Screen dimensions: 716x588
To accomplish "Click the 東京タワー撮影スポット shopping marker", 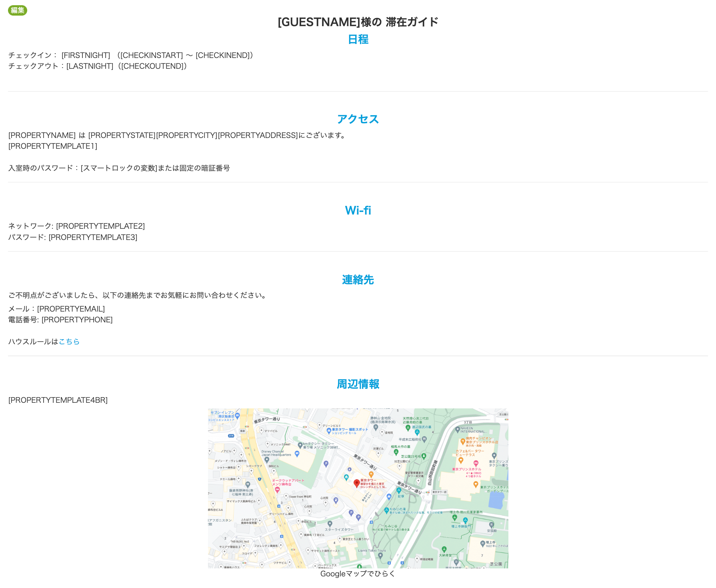I will (329, 431).
